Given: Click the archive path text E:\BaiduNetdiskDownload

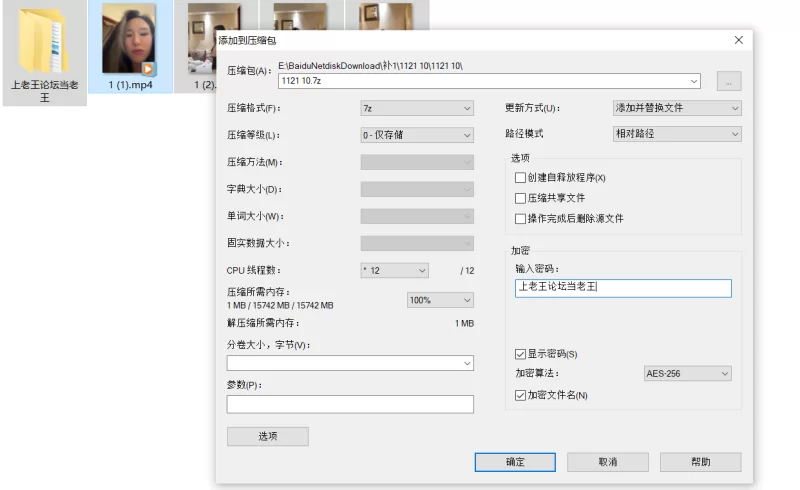Looking at the screenshot, I should tap(370, 66).
